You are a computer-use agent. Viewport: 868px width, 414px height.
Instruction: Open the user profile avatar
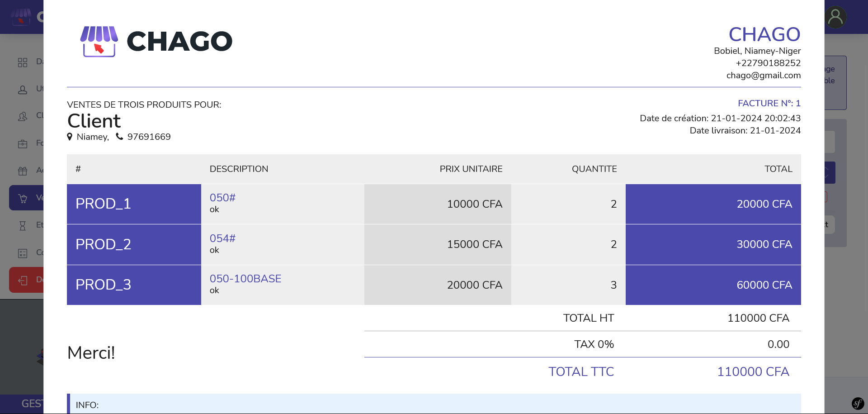point(835,17)
